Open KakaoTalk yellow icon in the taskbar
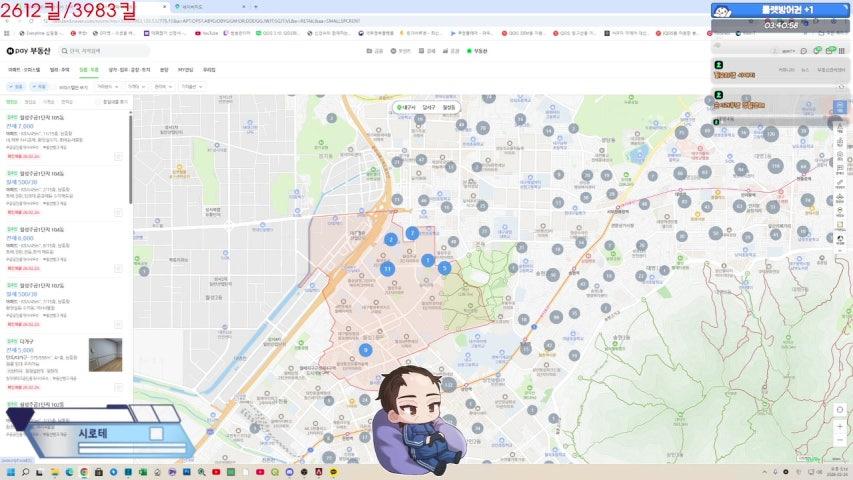The height and width of the screenshot is (480, 853). point(333,472)
